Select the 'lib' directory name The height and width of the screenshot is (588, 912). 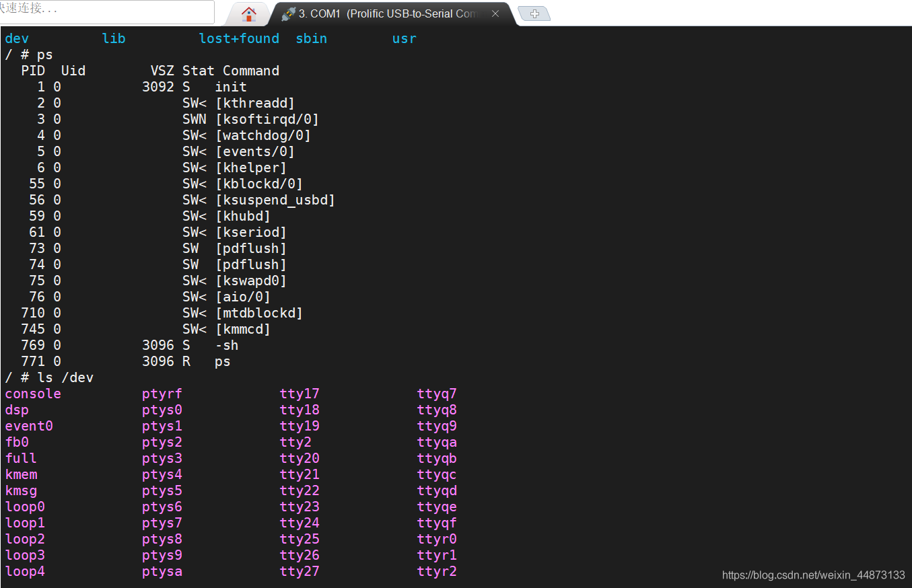point(114,38)
